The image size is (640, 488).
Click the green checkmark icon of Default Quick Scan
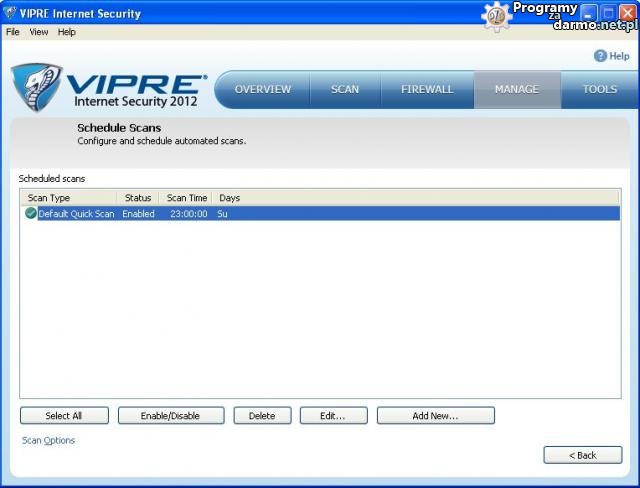pyautogui.click(x=31, y=214)
